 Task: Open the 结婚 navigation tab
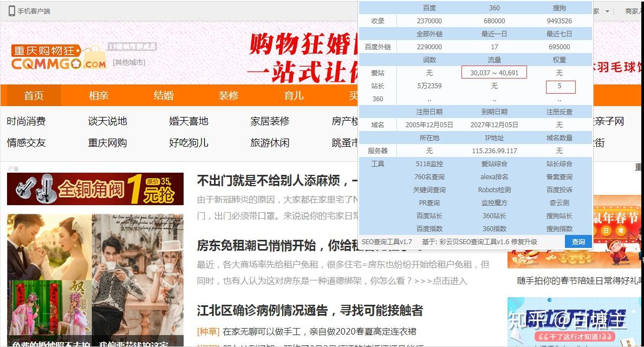click(x=164, y=96)
